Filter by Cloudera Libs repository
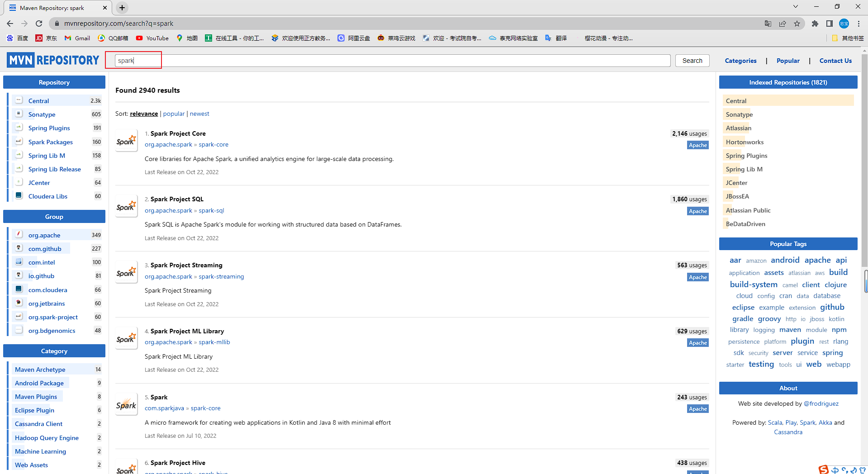The height and width of the screenshot is (474, 868). click(x=47, y=196)
